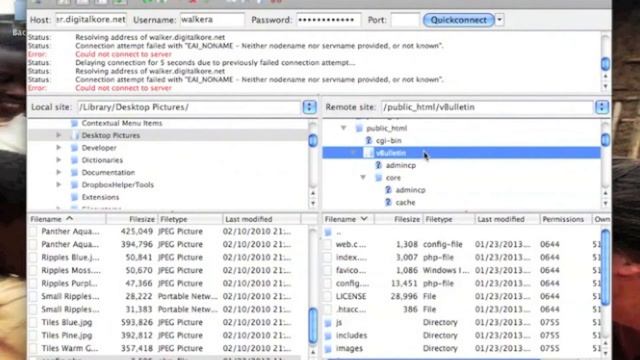
Task: Open the Remote site path dropdown
Action: [x=602, y=107]
